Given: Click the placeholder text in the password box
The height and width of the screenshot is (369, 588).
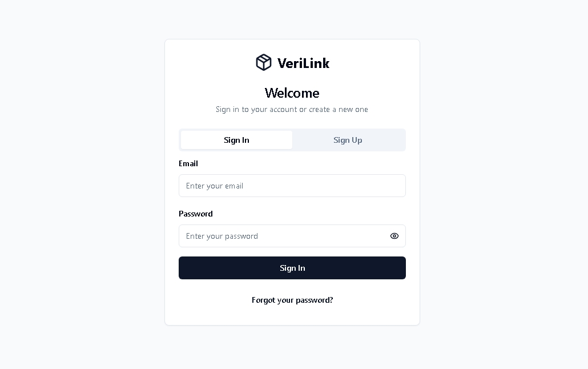Looking at the screenshot, I should coord(222,236).
